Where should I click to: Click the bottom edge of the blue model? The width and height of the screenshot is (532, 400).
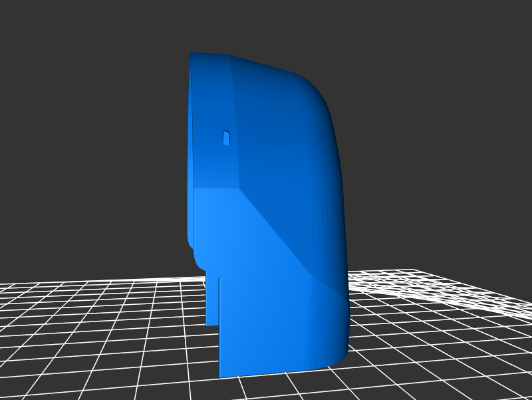pos(279,371)
